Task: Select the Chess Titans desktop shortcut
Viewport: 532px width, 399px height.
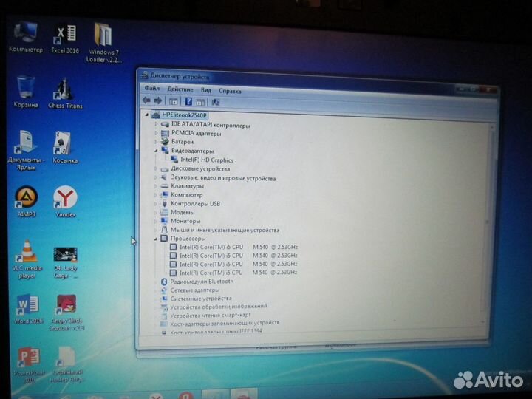Action: click(65, 93)
